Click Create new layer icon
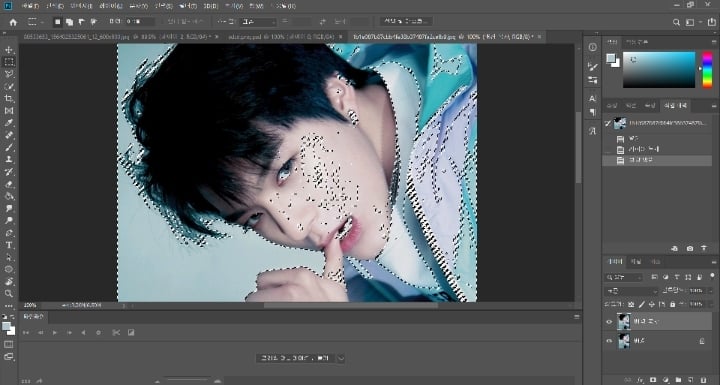The width and height of the screenshot is (720, 385). click(692, 380)
